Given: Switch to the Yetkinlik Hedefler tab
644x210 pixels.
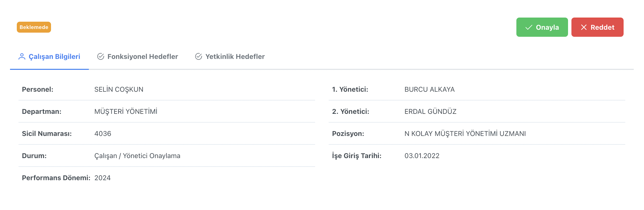Looking at the screenshot, I should 230,57.
